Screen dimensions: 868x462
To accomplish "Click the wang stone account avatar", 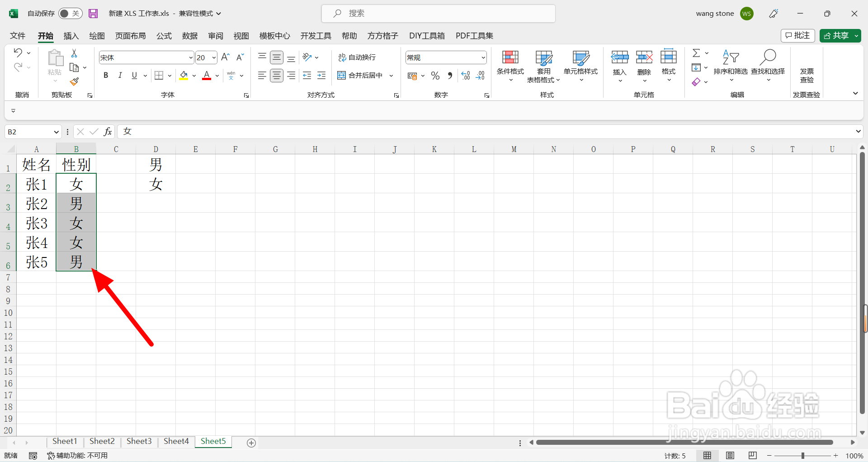I will click(x=747, y=14).
